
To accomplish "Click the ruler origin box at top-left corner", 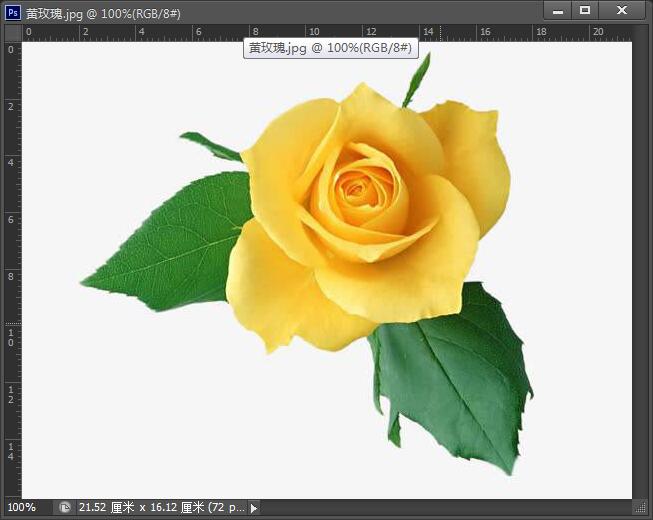I will [13, 33].
